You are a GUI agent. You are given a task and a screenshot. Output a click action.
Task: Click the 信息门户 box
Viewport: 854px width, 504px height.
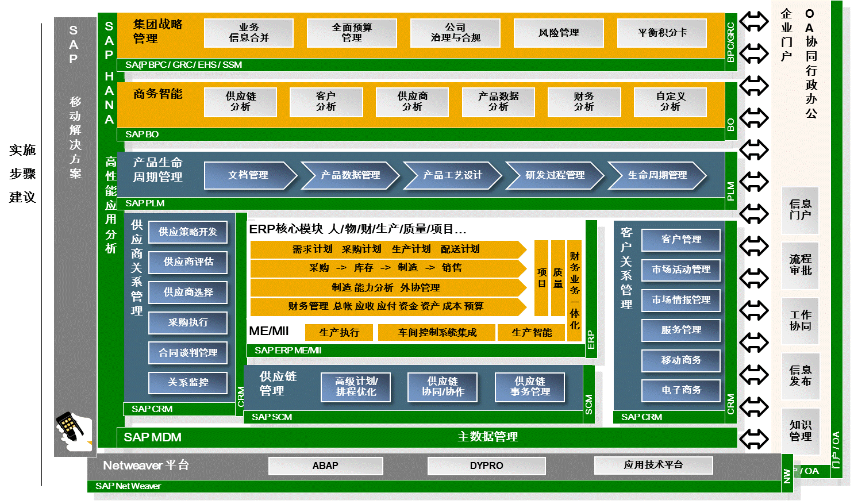(x=800, y=210)
